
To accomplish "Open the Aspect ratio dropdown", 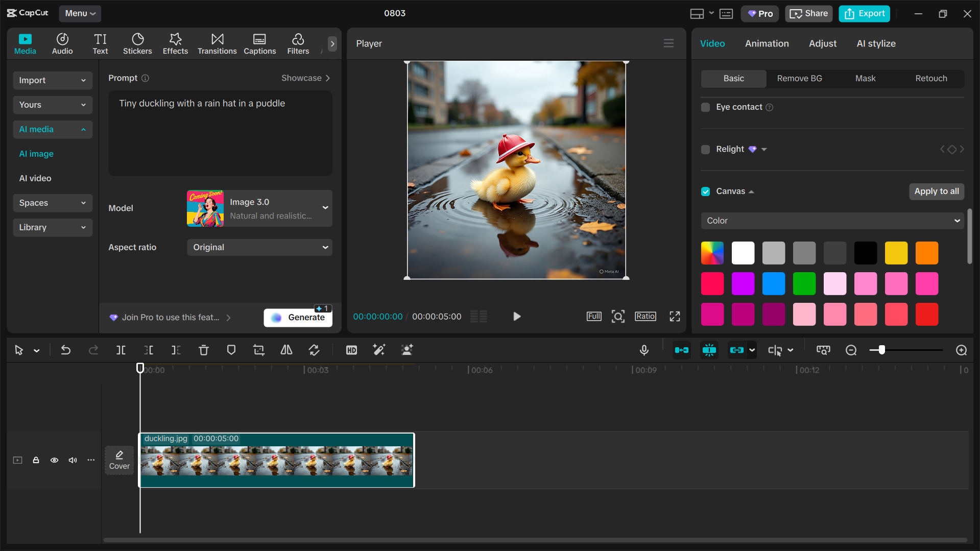I will [259, 247].
